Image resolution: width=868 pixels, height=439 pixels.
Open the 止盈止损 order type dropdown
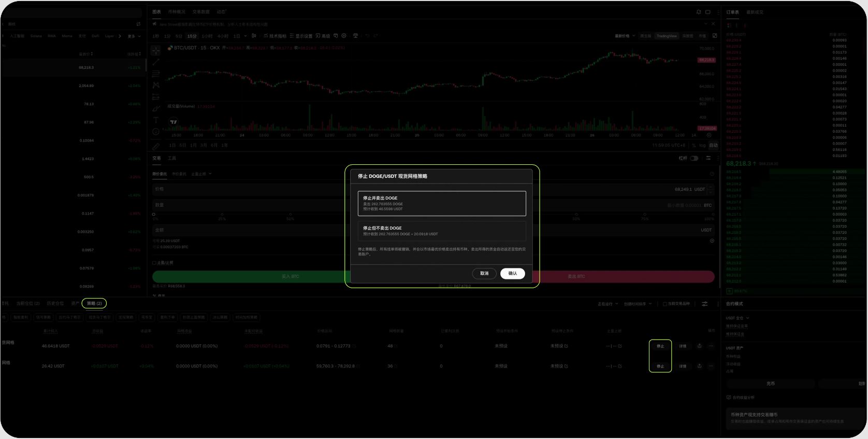[201, 174]
